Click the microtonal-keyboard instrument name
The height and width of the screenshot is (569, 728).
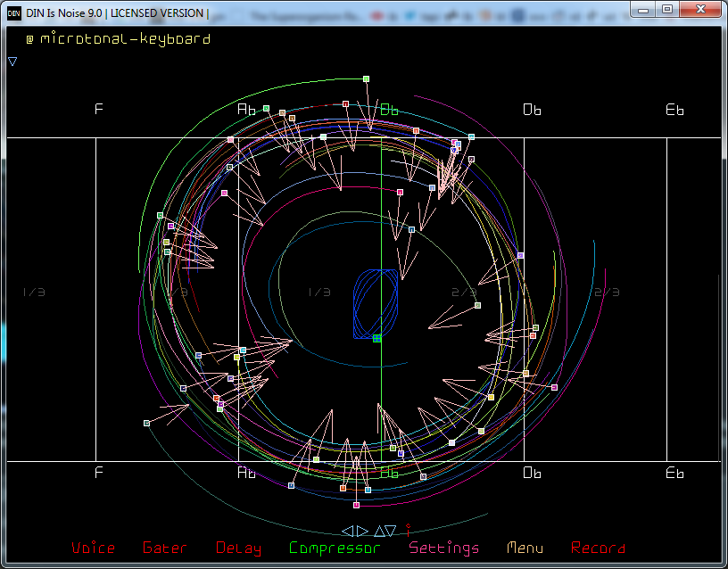point(126,39)
